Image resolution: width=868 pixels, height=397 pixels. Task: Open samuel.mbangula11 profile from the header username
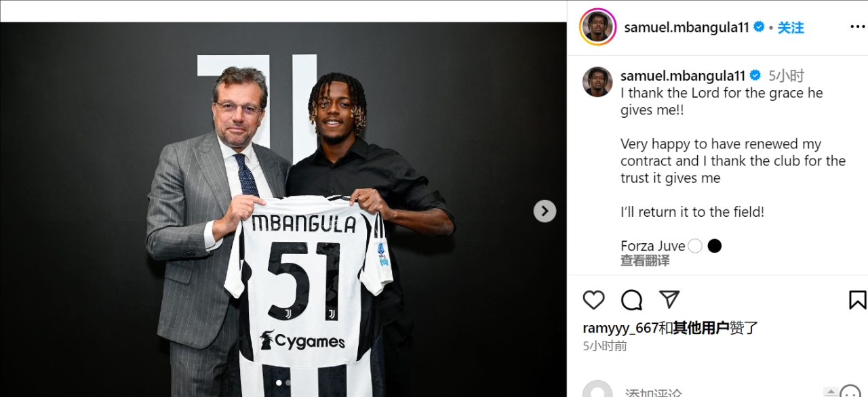tap(686, 28)
